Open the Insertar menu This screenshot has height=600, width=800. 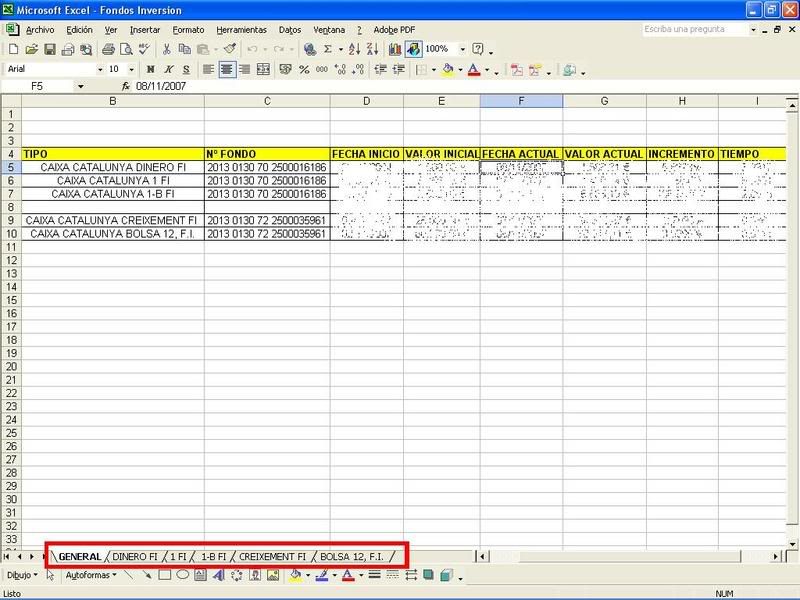click(145, 30)
